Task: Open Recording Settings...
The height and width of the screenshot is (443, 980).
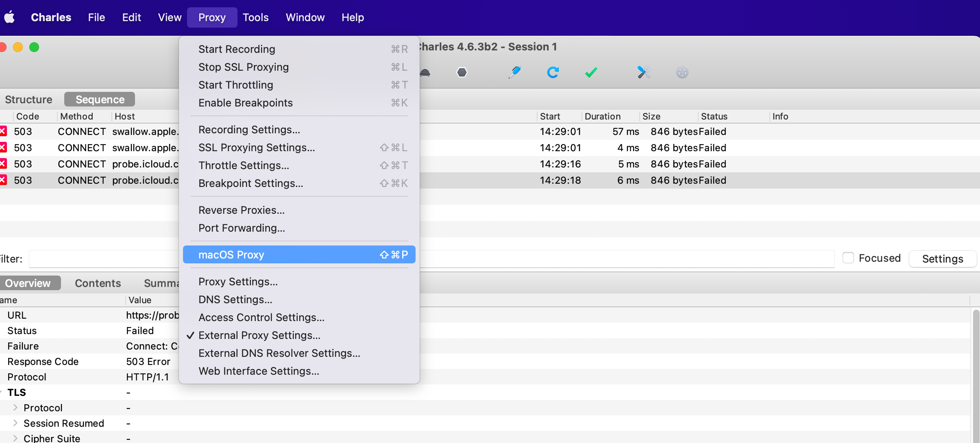Action: (x=299, y=130)
